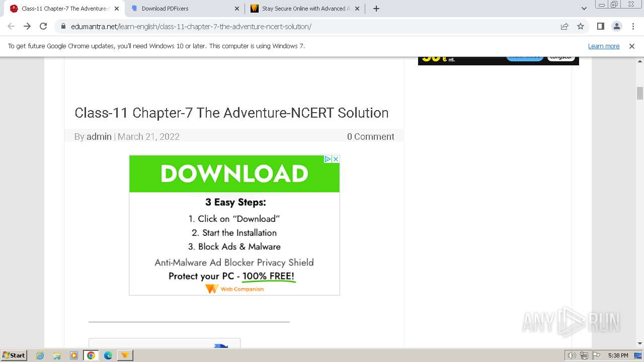
Task: Open Windows Media Player from taskbar
Action: coord(74,355)
